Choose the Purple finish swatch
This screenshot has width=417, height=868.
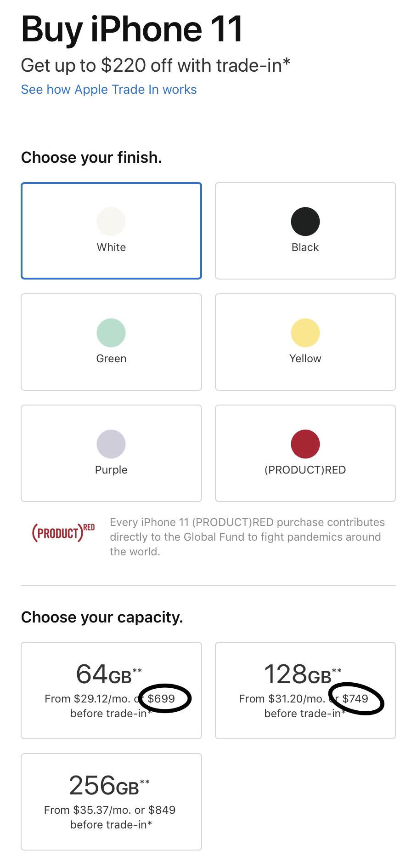(111, 444)
